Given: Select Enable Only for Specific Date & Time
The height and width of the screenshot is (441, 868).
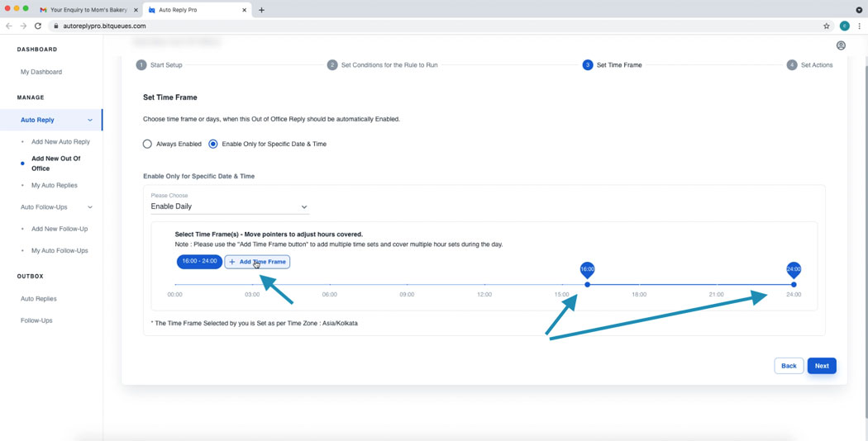Looking at the screenshot, I should [x=213, y=144].
